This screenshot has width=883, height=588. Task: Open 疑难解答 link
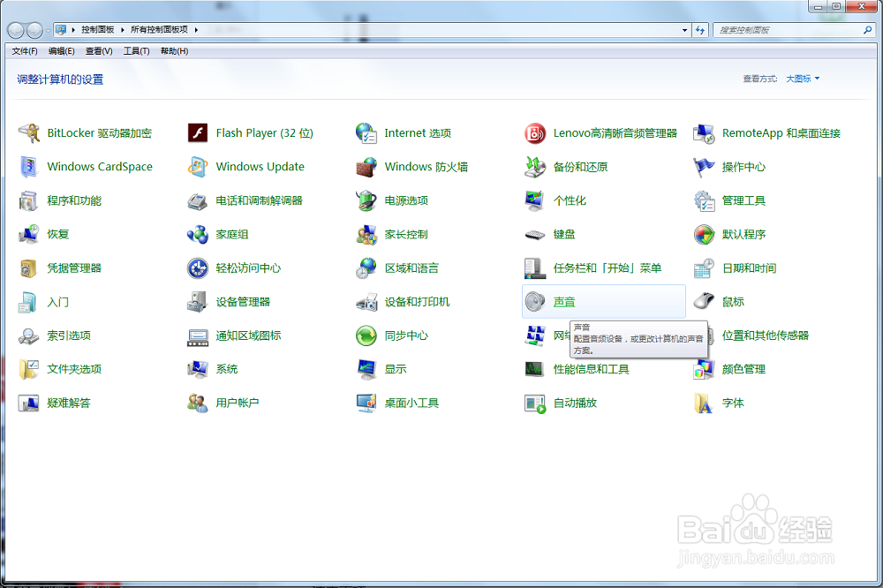click(x=69, y=403)
